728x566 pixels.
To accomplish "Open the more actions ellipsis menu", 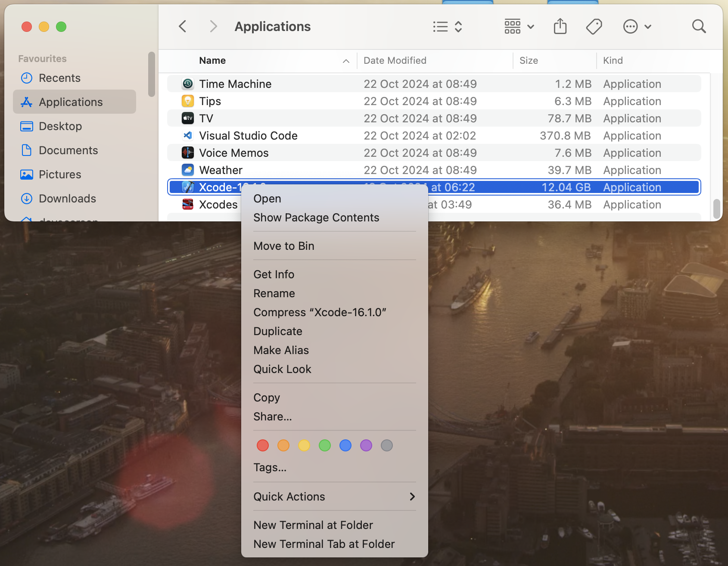I will point(637,27).
